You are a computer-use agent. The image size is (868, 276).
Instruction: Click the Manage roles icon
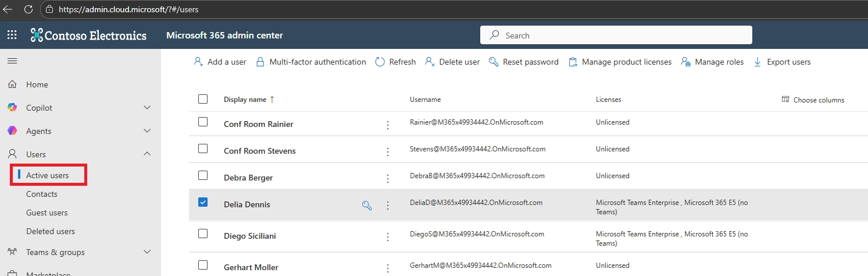point(685,62)
